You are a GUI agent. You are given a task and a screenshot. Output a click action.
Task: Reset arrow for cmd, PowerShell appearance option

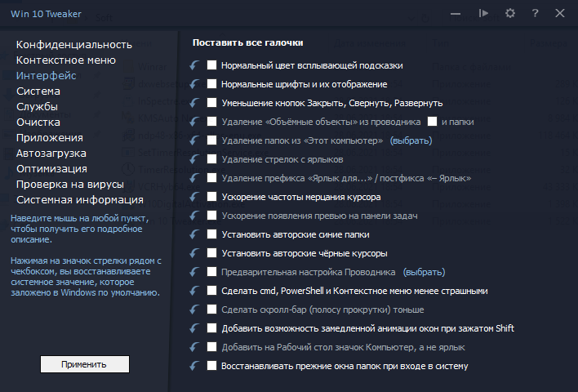[194, 291]
